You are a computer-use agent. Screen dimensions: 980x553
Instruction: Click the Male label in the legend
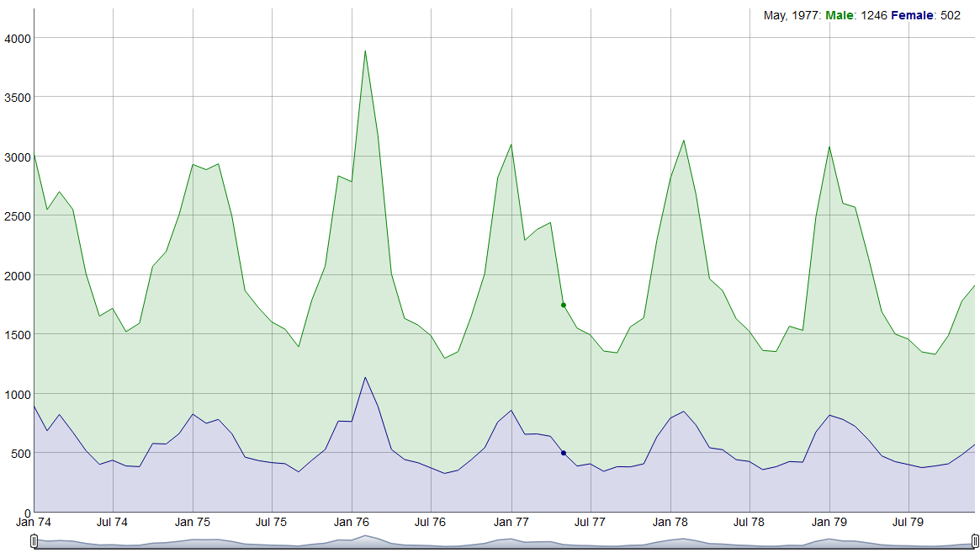click(x=840, y=16)
